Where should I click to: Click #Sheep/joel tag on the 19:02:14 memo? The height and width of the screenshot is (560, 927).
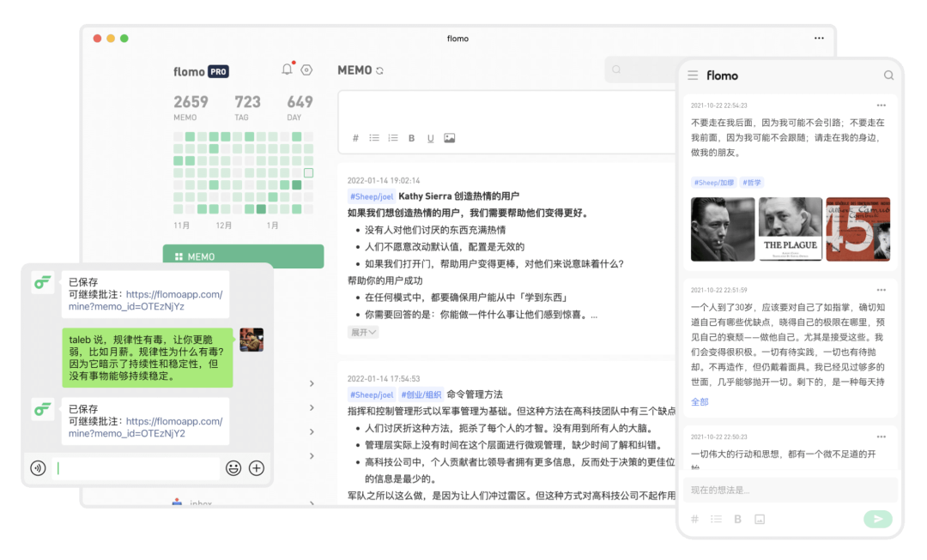[372, 196]
